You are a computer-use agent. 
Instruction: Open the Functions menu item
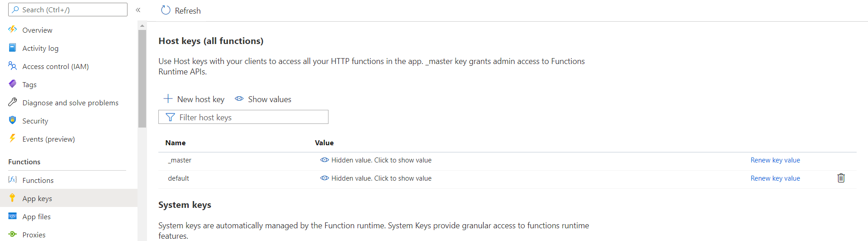(38, 180)
